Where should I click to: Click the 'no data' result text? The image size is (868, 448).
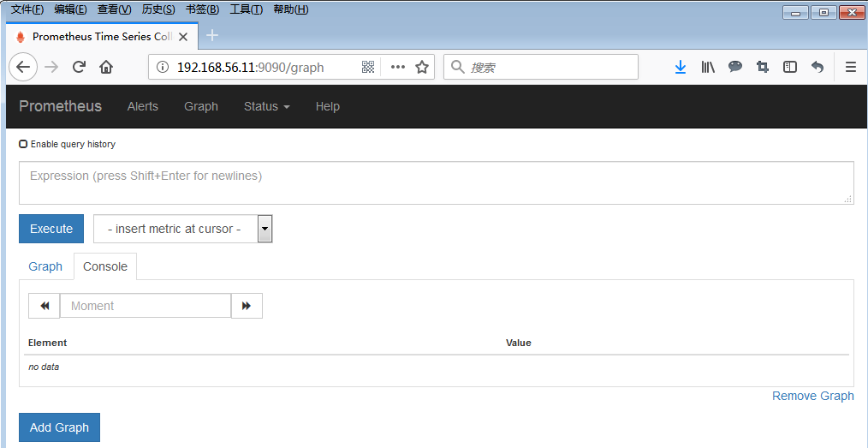[x=44, y=367]
